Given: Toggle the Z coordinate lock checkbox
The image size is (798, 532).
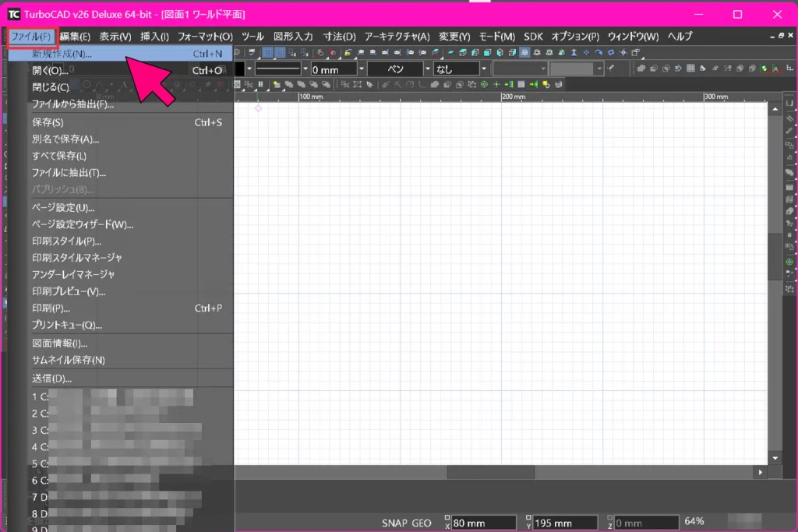Looking at the screenshot, I should tap(609, 518).
